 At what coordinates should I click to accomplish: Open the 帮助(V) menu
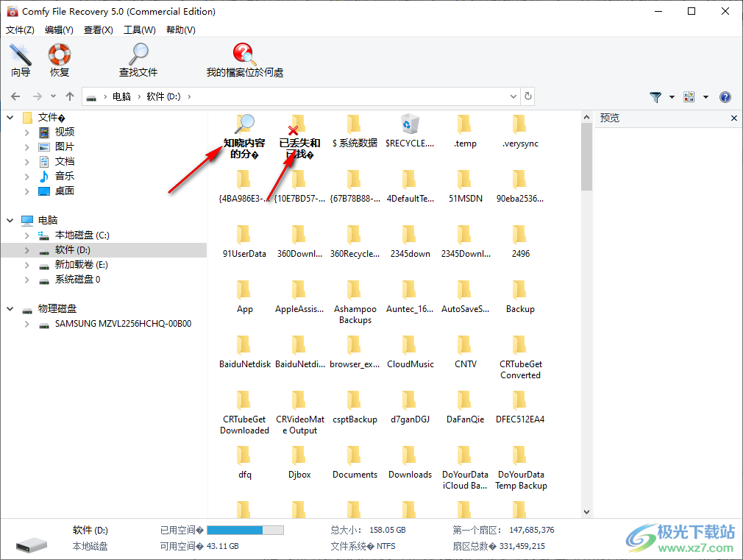[x=180, y=30]
